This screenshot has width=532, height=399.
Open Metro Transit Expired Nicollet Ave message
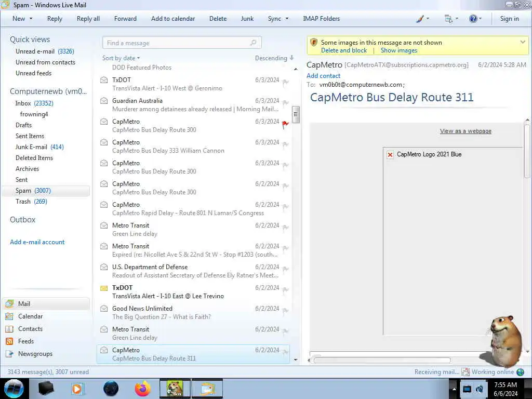pyautogui.click(x=193, y=250)
